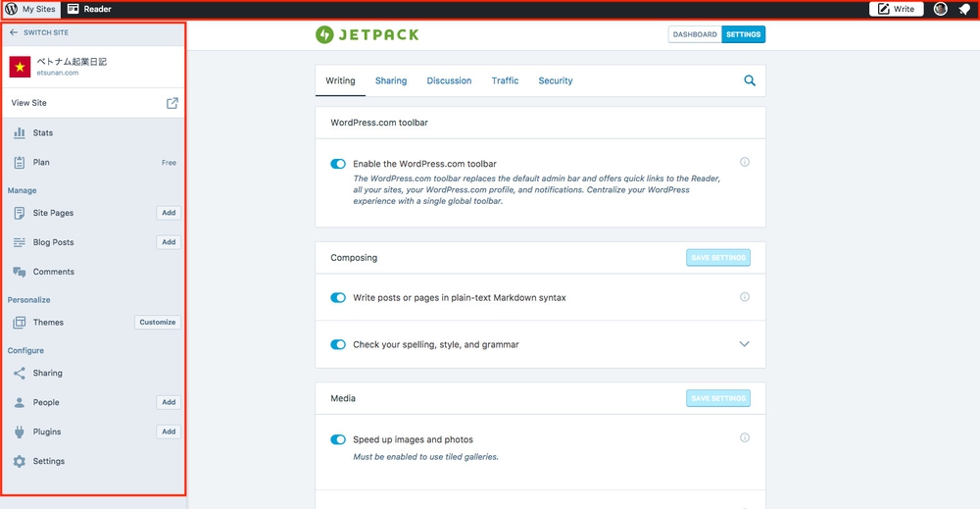Click the Themes layout icon

tap(20, 323)
